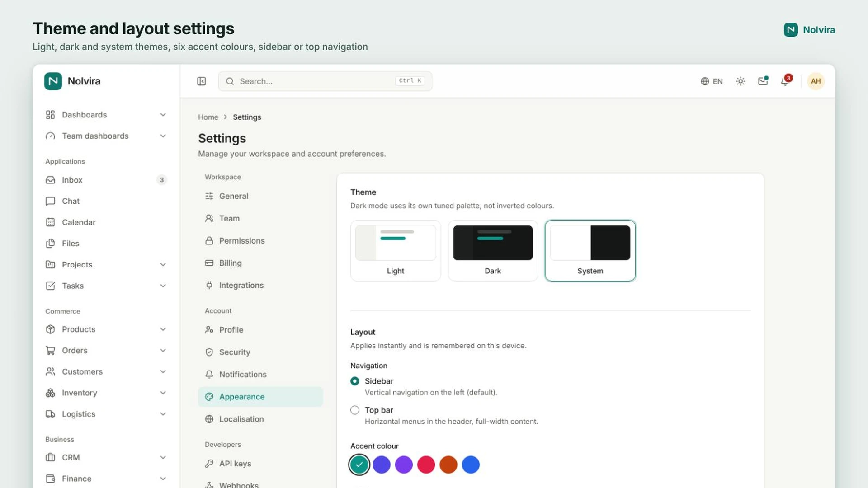
Task: Toggle the sun theme icon in header
Action: [x=741, y=81]
